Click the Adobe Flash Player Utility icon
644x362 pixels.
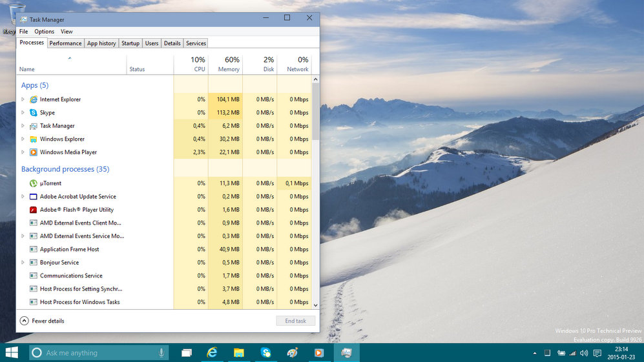pos(34,210)
